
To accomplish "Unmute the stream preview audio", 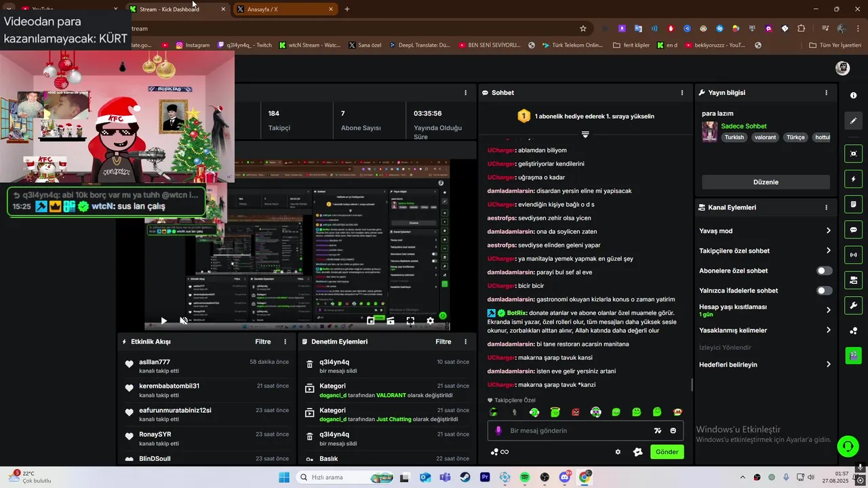I will click(183, 321).
